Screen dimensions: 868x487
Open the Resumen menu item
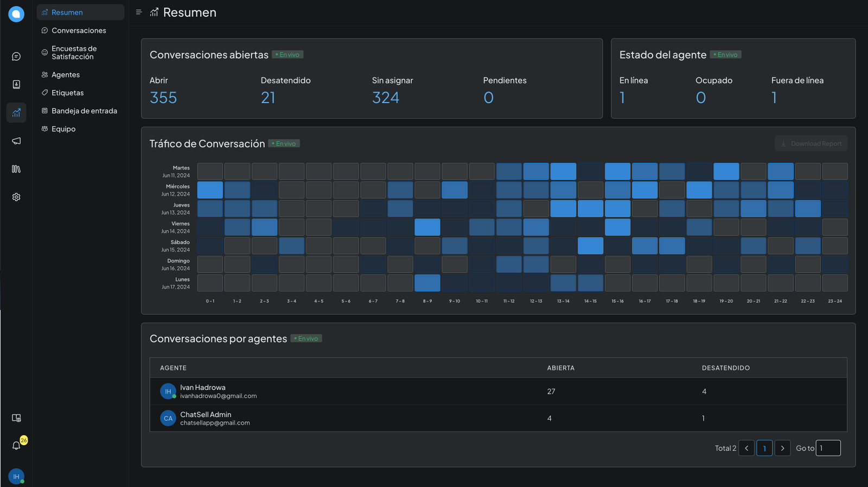[80, 12]
